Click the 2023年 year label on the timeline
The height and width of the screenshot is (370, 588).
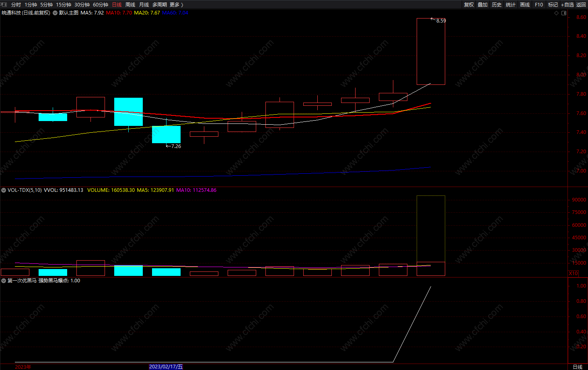click(x=23, y=367)
